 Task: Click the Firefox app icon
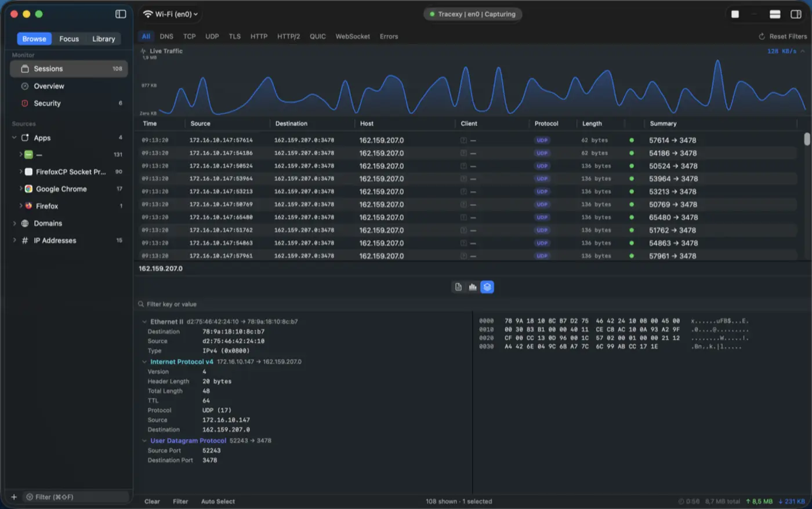point(28,206)
